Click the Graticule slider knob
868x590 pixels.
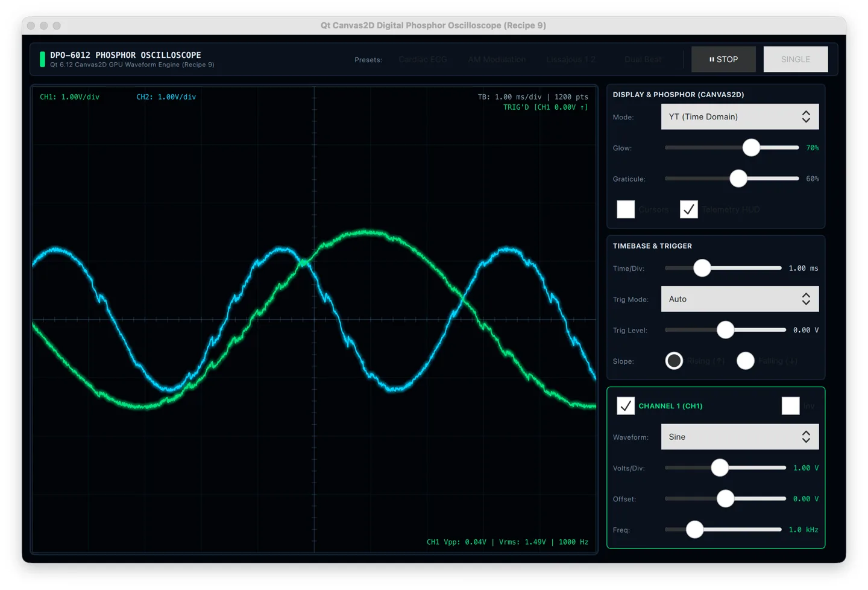[738, 179]
